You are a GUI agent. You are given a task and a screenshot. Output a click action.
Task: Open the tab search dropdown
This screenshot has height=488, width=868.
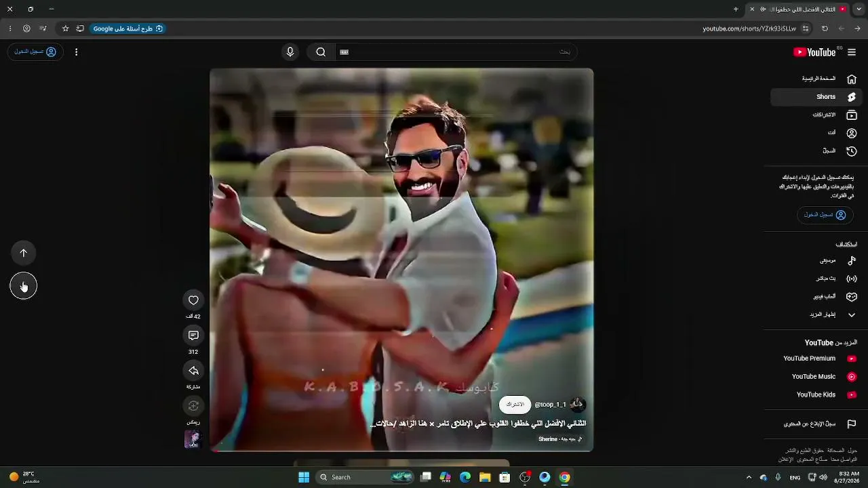(x=858, y=9)
